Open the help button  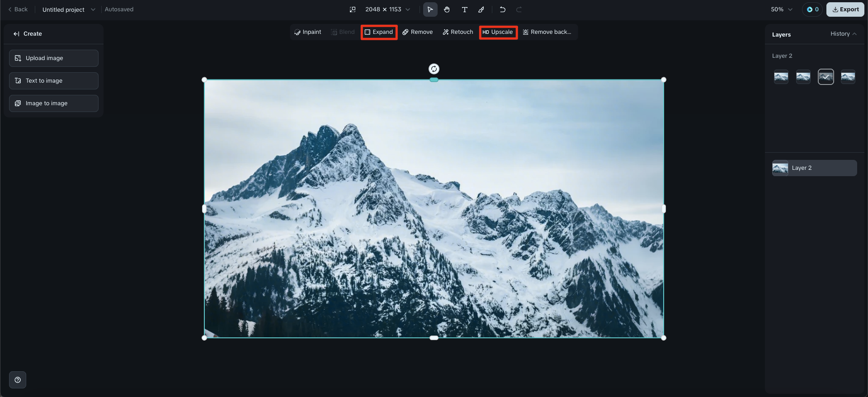click(x=18, y=380)
